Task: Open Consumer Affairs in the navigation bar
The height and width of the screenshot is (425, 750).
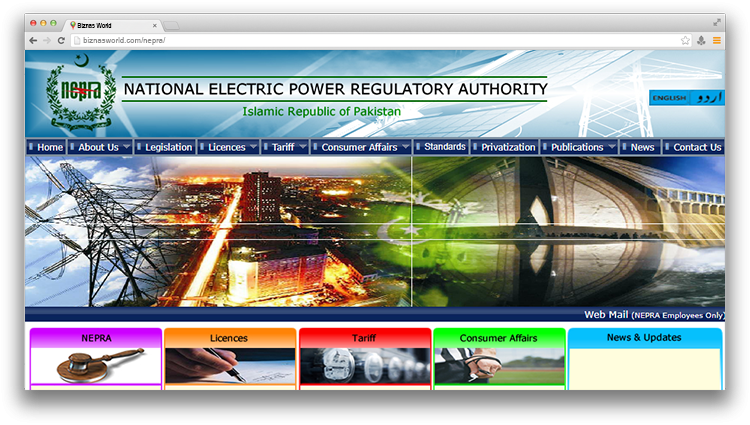Action: 361,147
